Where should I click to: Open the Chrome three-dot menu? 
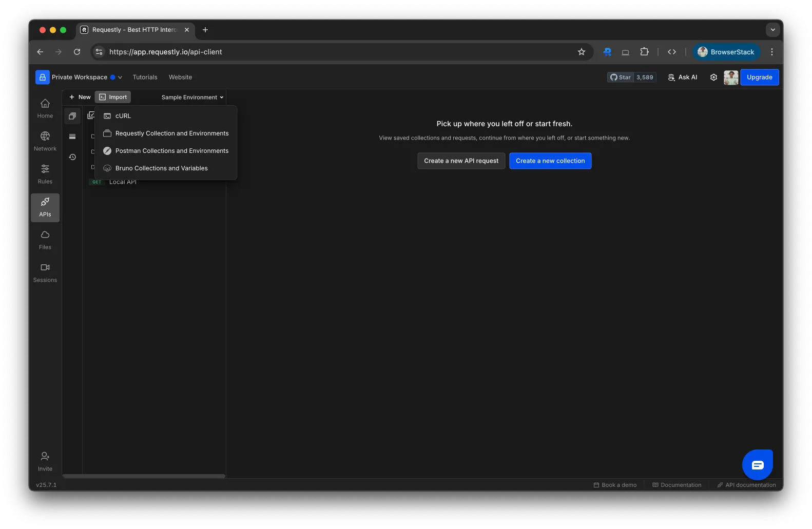point(771,52)
